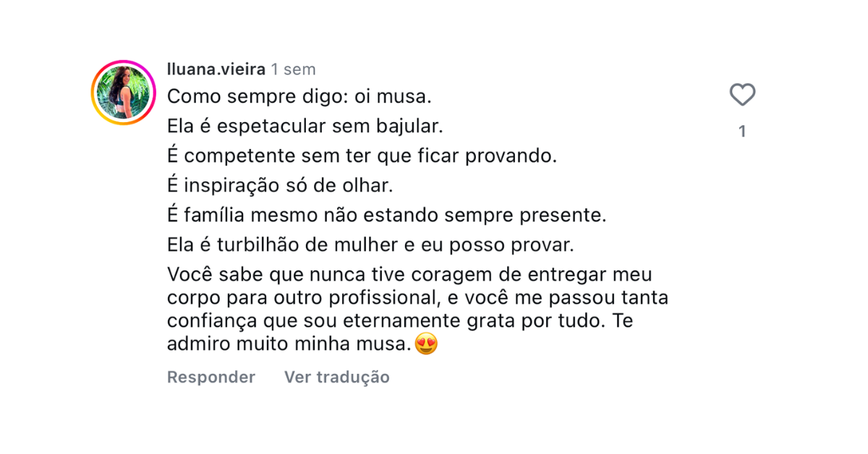Image resolution: width=868 pixels, height=454 pixels.
Task: Click the line "Ela é turbilhão de mulher"
Action: click(x=370, y=245)
